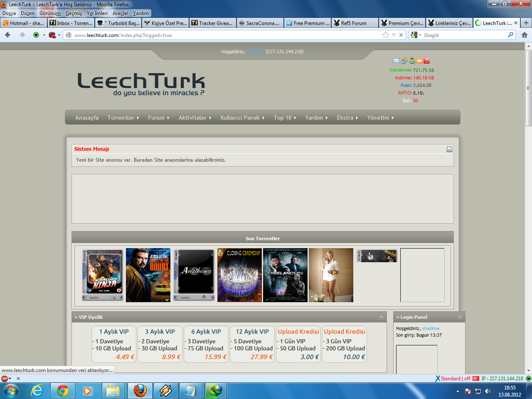
Task: Close the Sistem Mesajı box
Action: coord(449,149)
